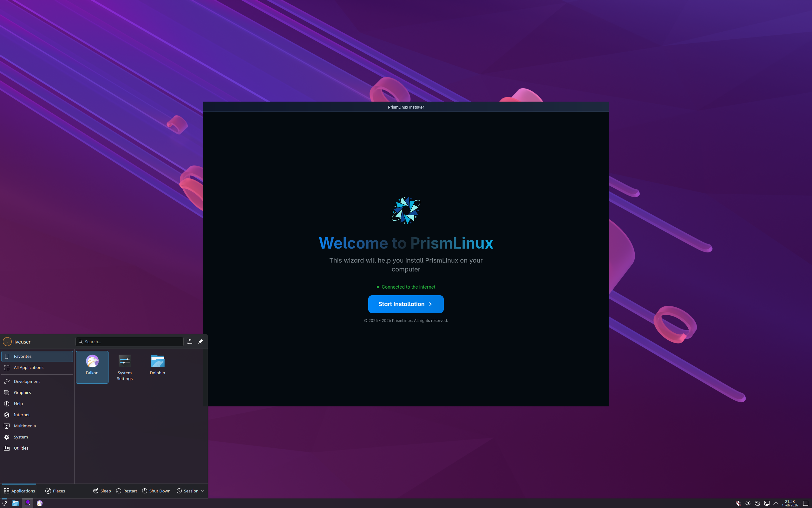Click the Peek at Desktop button

tap(806, 503)
